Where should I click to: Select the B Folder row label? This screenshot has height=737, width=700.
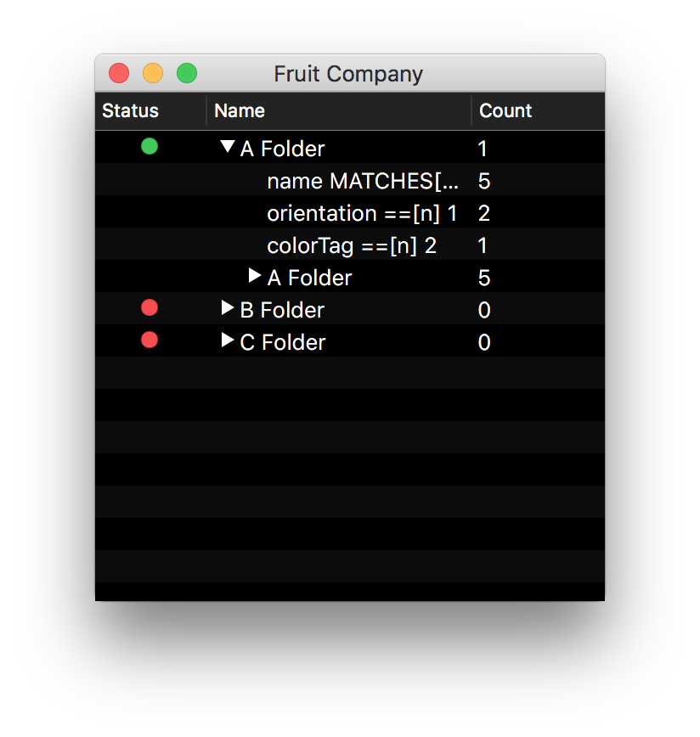point(282,310)
